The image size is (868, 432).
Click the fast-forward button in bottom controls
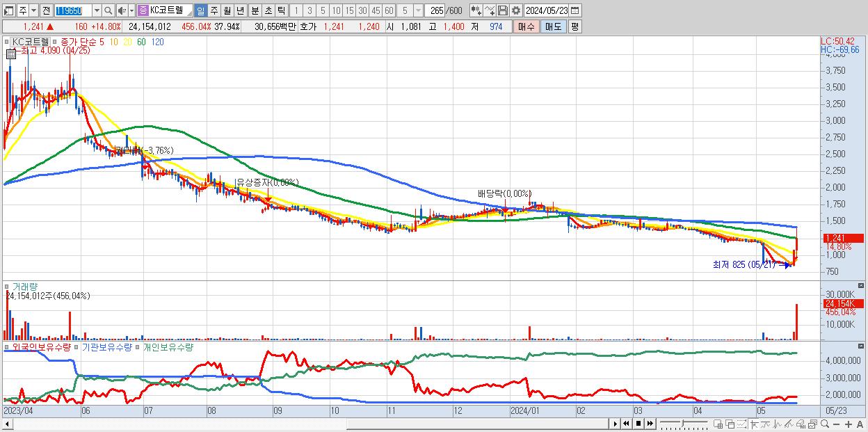point(650,424)
